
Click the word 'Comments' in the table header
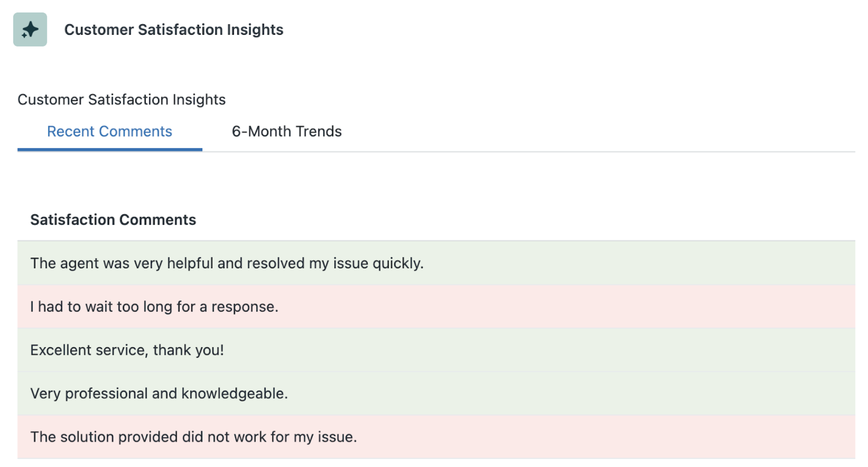coord(157,220)
